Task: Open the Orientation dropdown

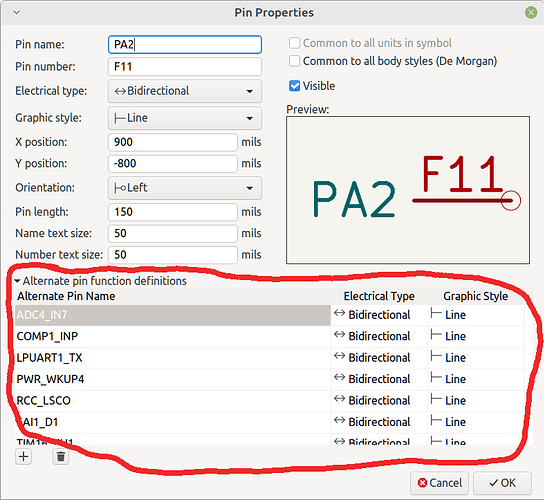Action: pyautogui.click(x=185, y=188)
